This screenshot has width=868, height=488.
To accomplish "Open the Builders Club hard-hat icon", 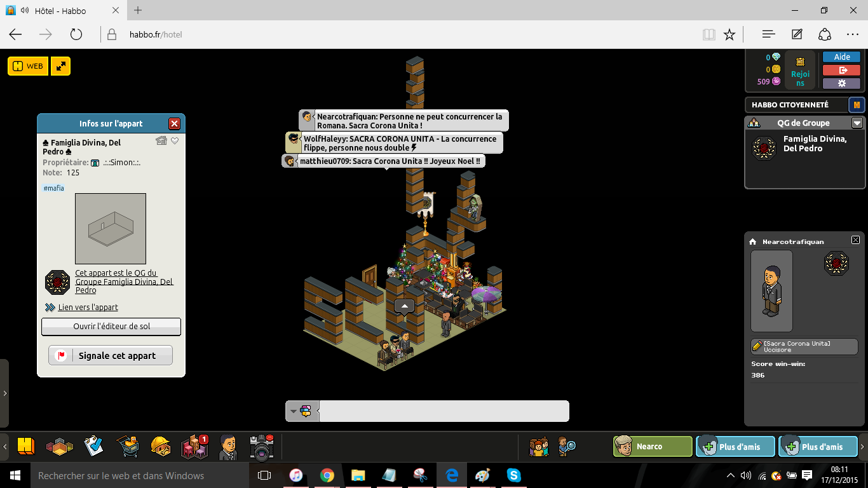I will pos(161,447).
